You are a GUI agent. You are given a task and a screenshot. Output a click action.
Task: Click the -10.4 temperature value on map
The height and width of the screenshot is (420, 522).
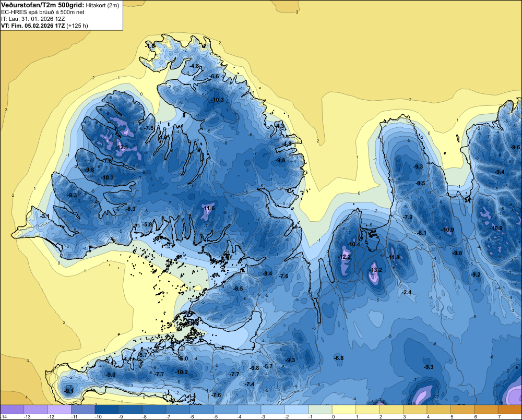353,245
